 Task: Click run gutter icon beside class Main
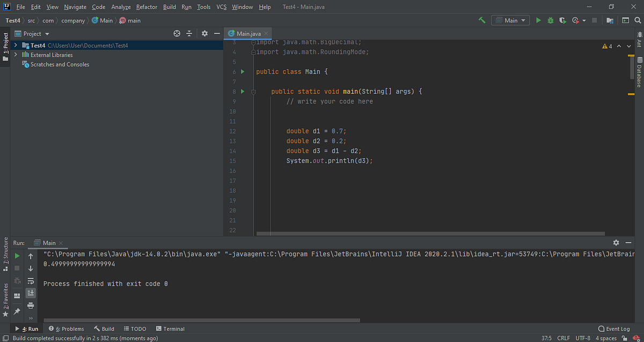[x=243, y=72]
